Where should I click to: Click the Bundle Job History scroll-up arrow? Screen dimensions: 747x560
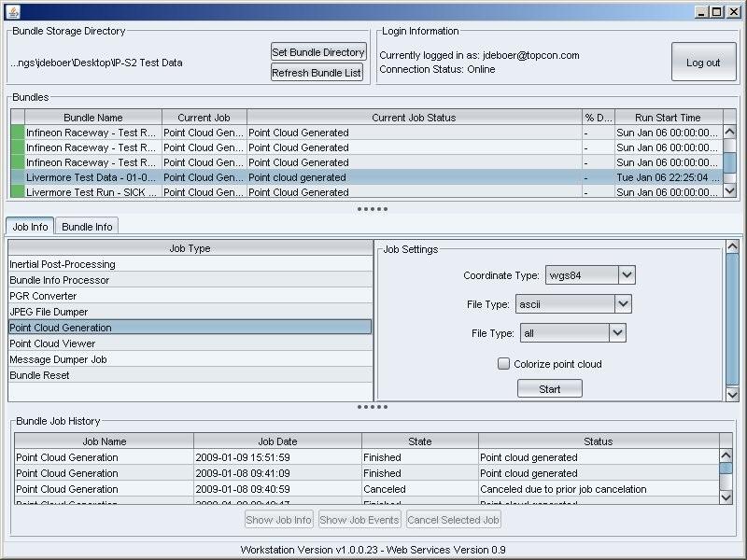pos(726,455)
